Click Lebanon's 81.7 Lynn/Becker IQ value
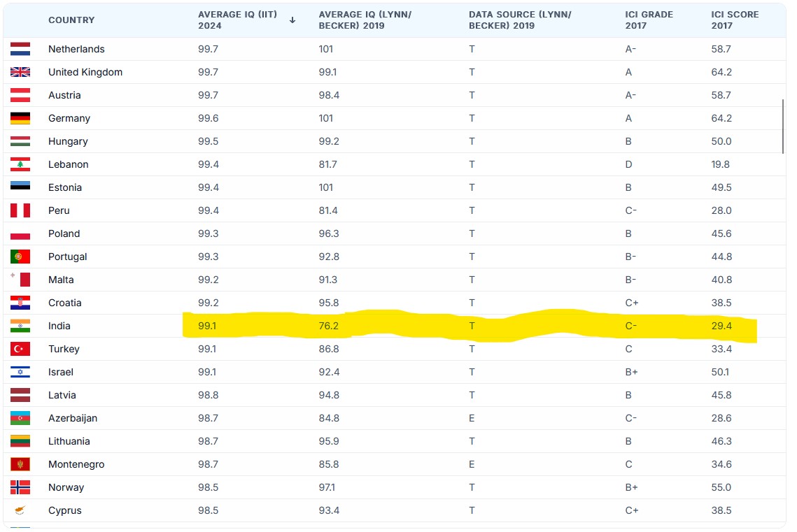 [x=328, y=164]
